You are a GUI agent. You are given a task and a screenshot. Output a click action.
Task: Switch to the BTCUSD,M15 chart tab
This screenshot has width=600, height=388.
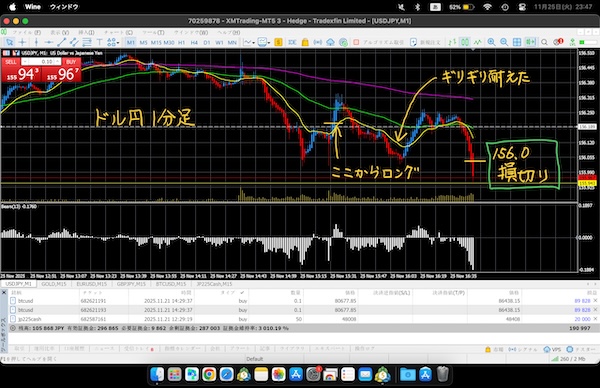click(171, 284)
